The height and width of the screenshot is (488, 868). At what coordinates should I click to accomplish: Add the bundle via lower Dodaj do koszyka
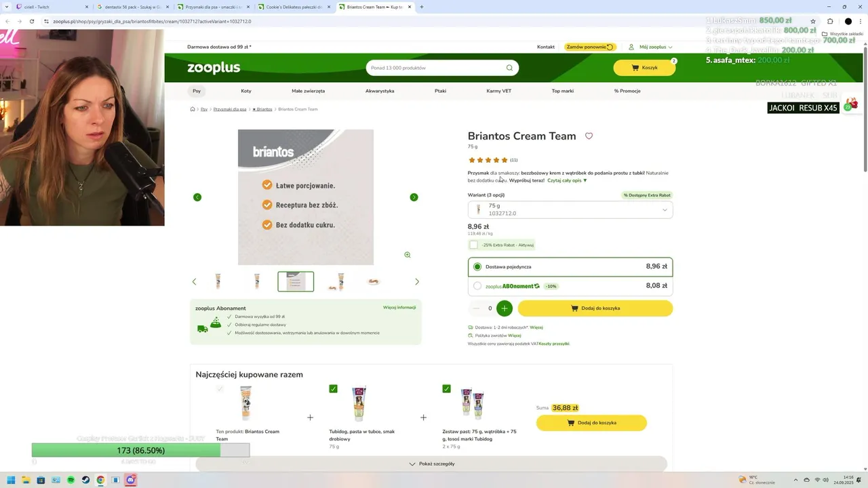(x=591, y=423)
